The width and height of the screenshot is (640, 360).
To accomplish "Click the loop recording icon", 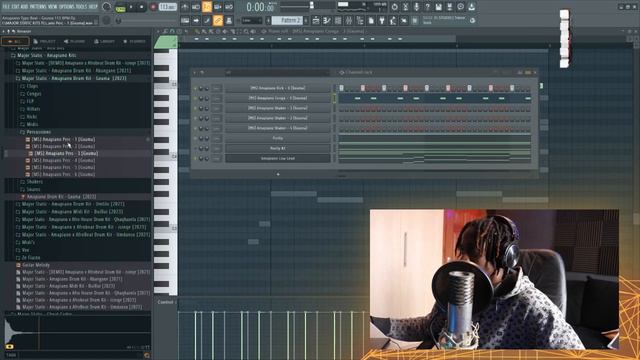I will tap(229, 7).
